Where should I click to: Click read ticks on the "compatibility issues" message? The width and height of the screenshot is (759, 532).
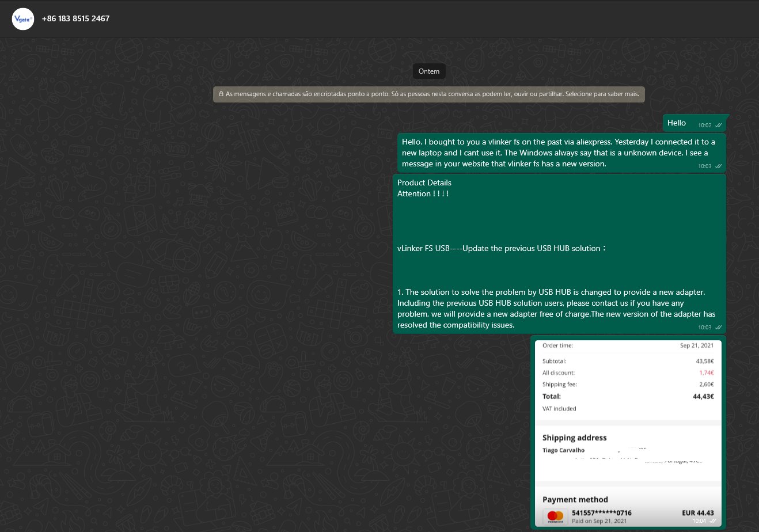tap(718, 327)
